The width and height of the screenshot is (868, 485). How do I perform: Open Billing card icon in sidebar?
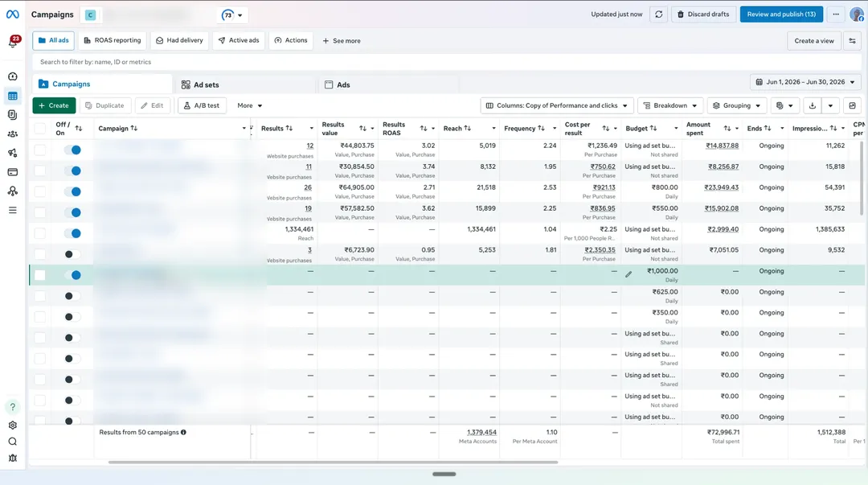13,172
